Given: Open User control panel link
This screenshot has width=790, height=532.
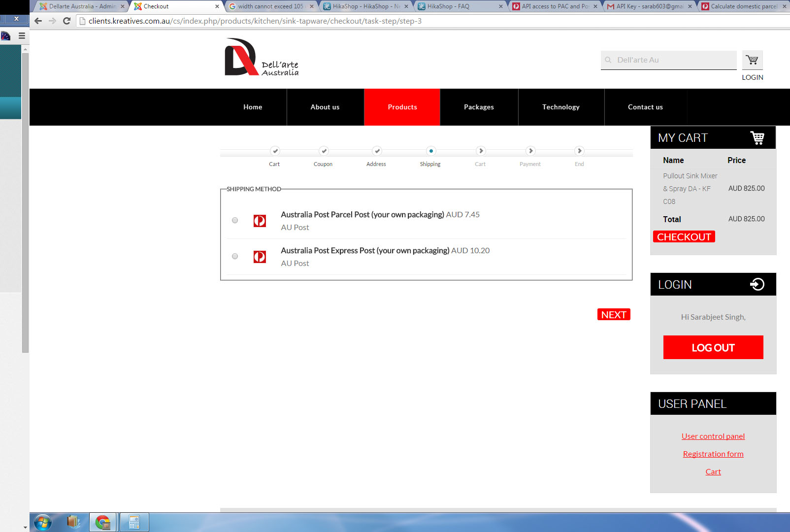Looking at the screenshot, I should (713, 436).
